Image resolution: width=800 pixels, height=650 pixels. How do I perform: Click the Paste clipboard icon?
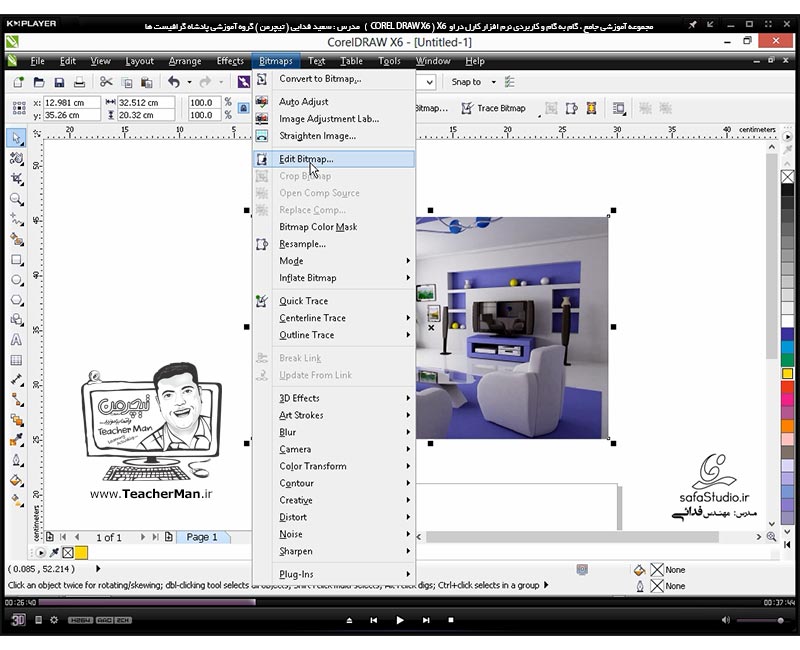146,82
